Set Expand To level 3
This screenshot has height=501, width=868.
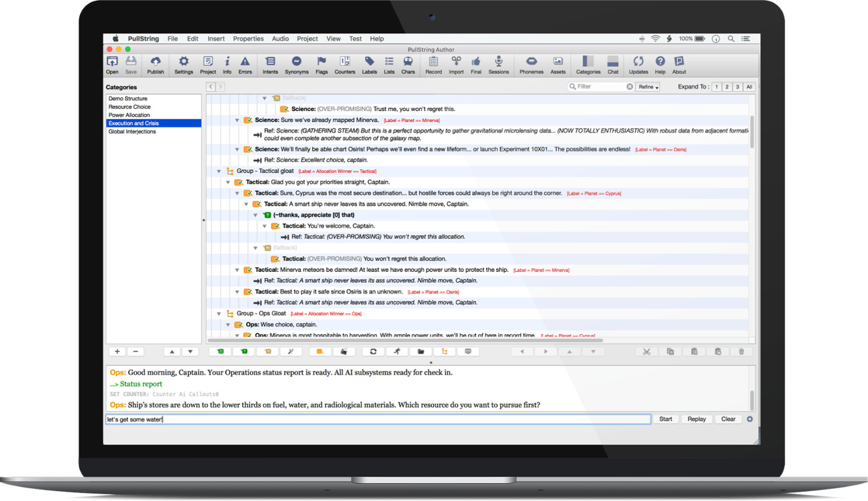coord(738,87)
